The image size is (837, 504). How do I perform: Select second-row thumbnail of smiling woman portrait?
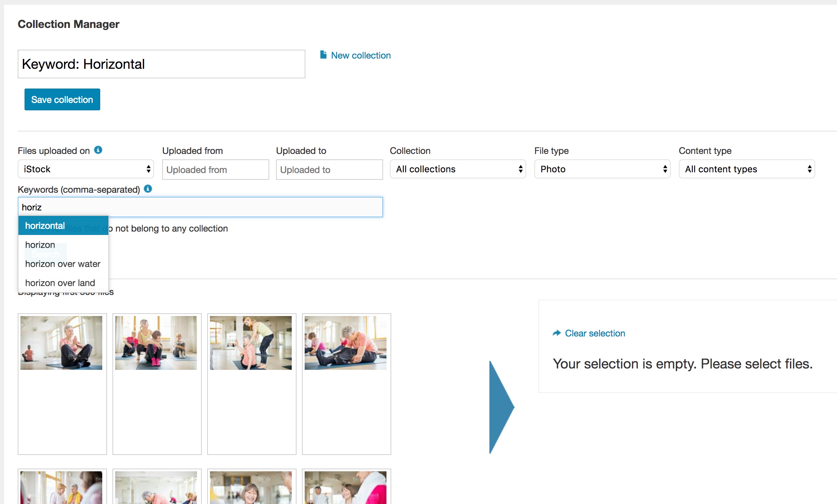(251, 488)
